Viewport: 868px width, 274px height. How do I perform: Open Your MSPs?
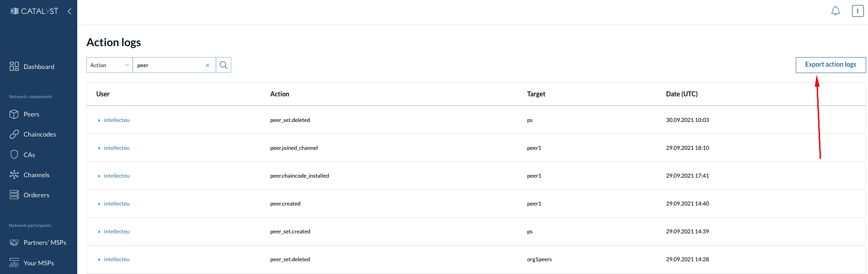38,263
